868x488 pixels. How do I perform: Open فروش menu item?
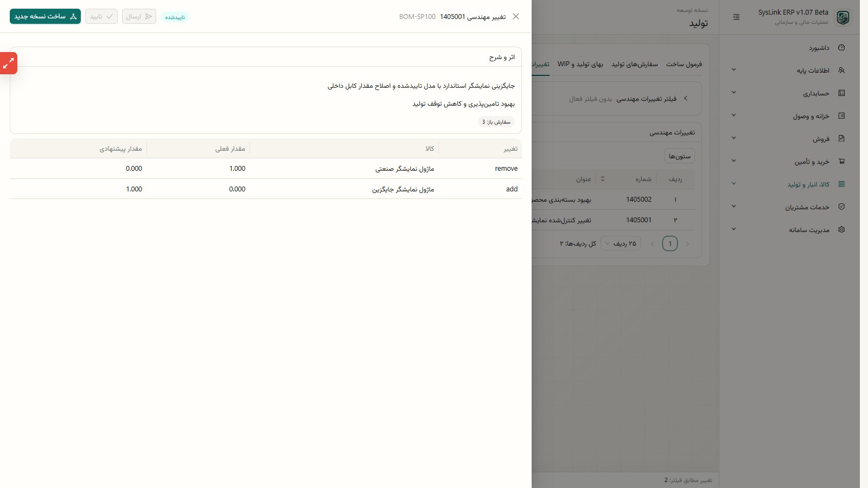coord(821,139)
